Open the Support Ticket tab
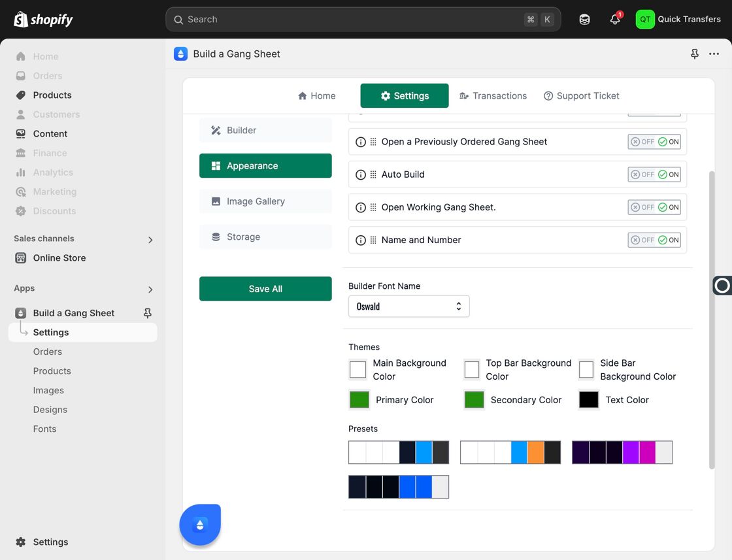Image resolution: width=732 pixels, height=560 pixels. pyautogui.click(x=581, y=95)
